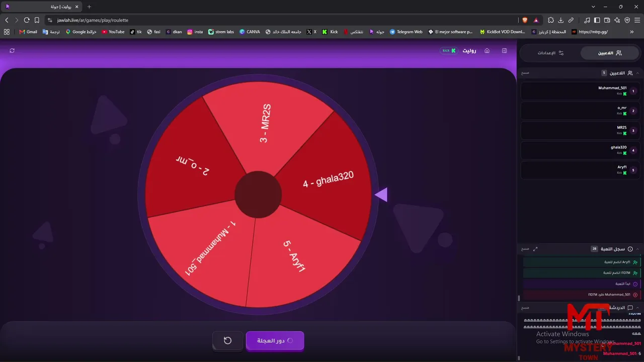This screenshot has width=644, height=362.
Task: Clear the game log with مسح
Action: pyautogui.click(x=525, y=249)
